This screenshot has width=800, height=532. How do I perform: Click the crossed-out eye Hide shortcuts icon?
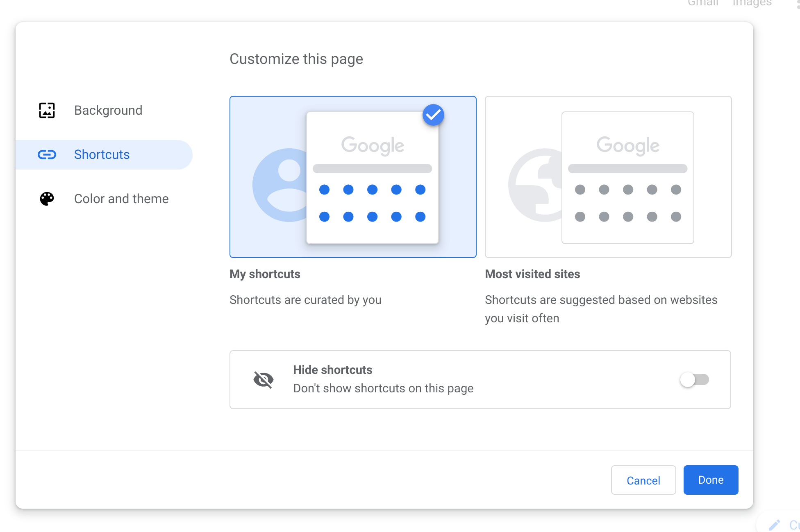pyautogui.click(x=263, y=380)
